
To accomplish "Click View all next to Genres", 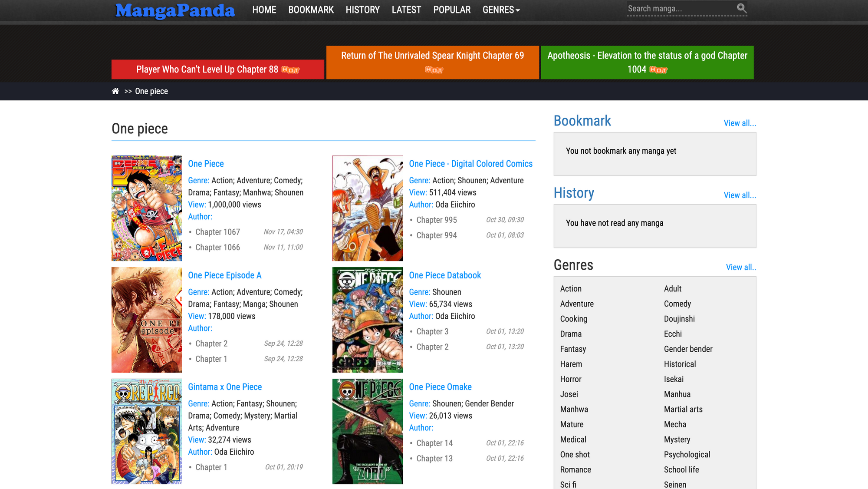I will point(741,267).
